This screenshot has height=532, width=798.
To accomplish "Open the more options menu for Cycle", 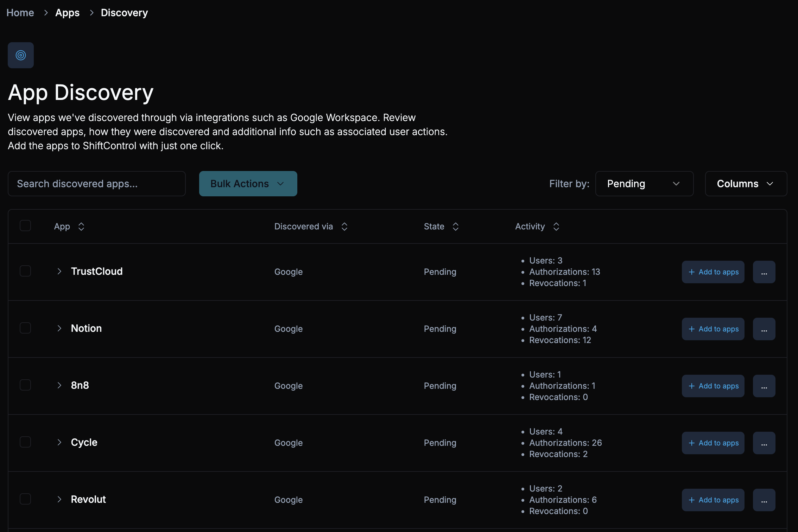I will pyautogui.click(x=764, y=443).
